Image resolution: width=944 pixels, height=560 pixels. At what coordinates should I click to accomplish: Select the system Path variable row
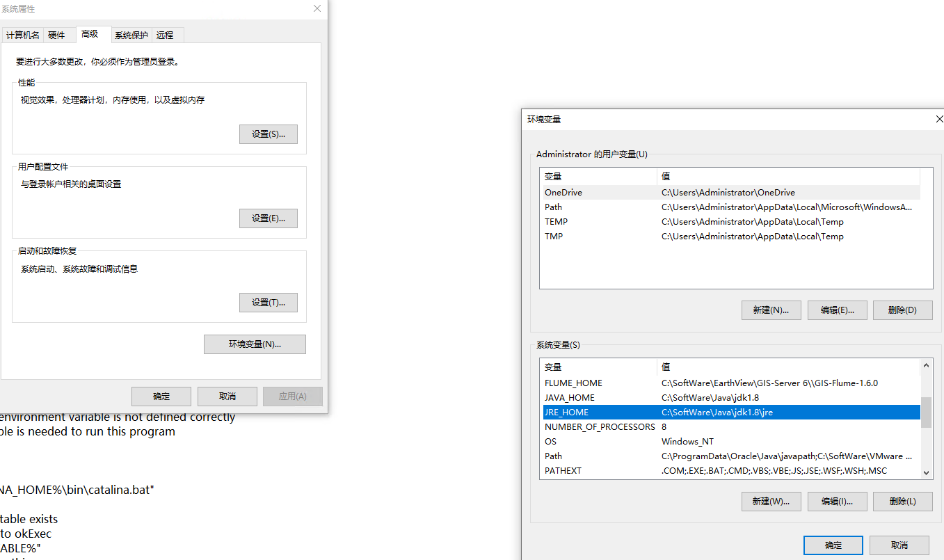(x=730, y=456)
